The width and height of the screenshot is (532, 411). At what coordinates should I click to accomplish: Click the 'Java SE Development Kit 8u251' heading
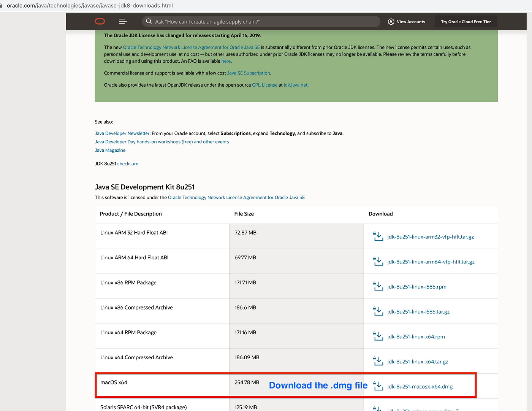(144, 187)
